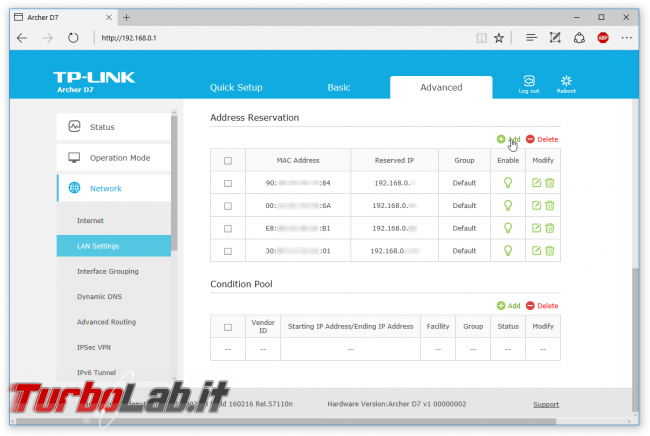The width and height of the screenshot is (650, 436).
Task: Click Add in Address Reservation
Action: click(509, 139)
